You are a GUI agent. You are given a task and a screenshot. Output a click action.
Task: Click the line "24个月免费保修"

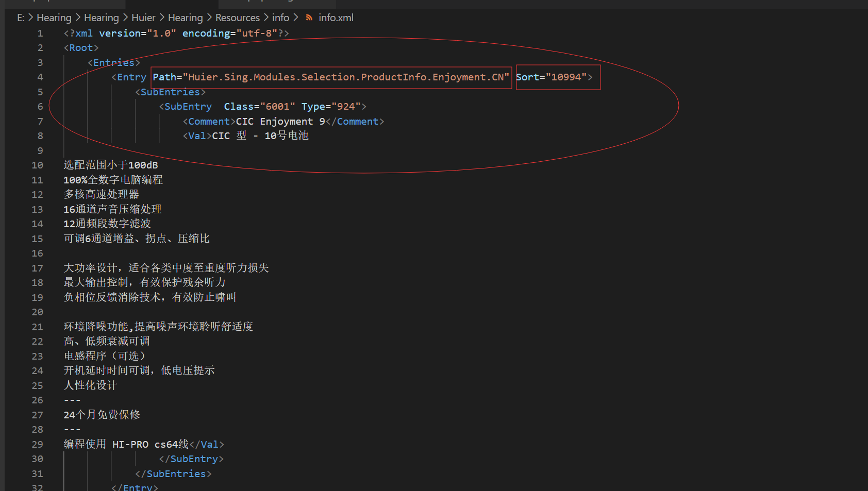coord(102,415)
